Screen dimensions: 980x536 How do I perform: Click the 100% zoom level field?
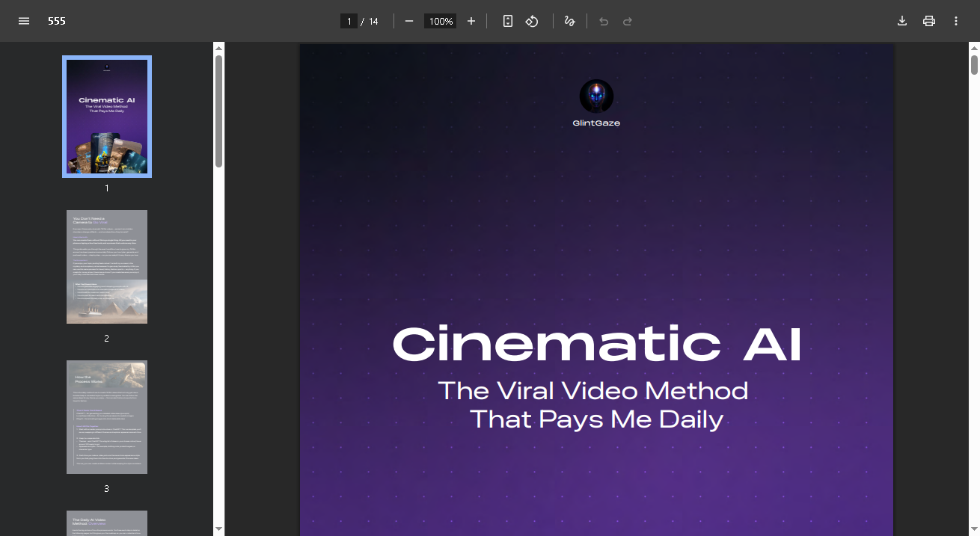click(440, 21)
